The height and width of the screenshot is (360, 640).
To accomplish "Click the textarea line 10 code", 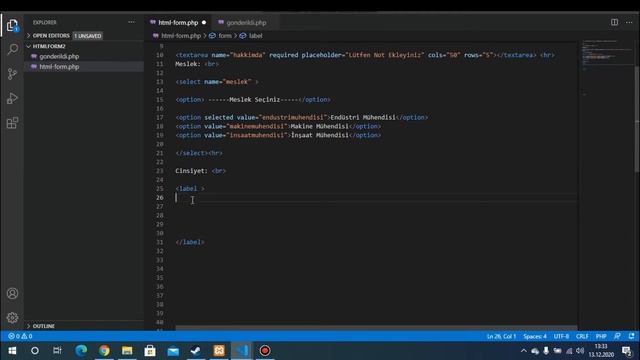I will pyautogui.click(x=365, y=55).
